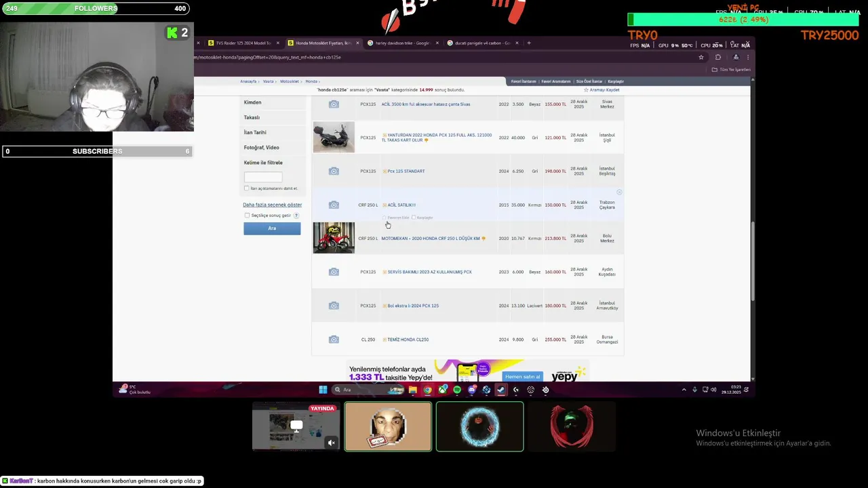Click camera placeholder of TEMİZ HONDA CL250 listing
The width and height of the screenshot is (868, 488).
pos(334,340)
